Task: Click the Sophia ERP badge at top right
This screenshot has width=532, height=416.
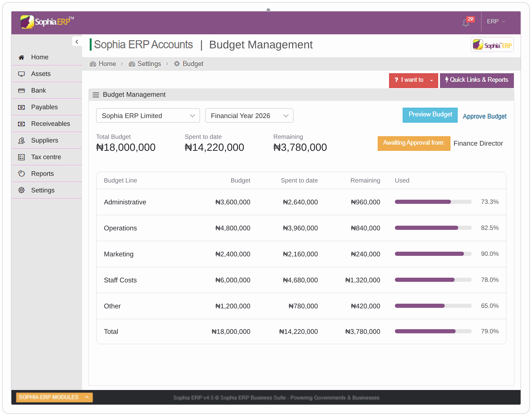Action: click(492, 44)
